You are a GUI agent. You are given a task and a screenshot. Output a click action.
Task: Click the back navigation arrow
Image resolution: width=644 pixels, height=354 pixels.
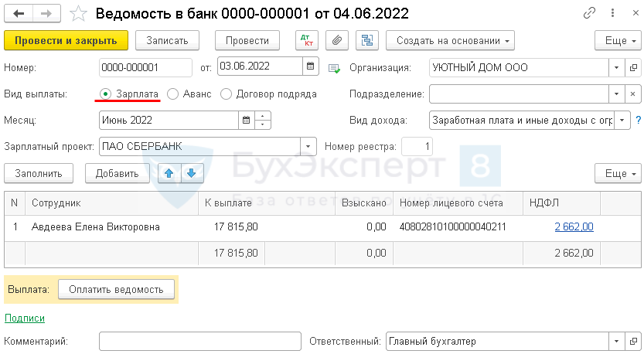click(x=19, y=13)
